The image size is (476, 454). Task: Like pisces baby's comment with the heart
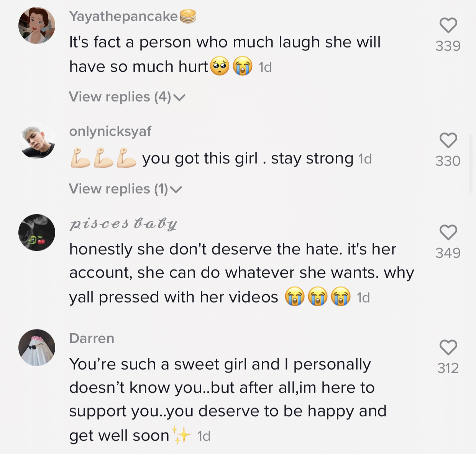(448, 233)
